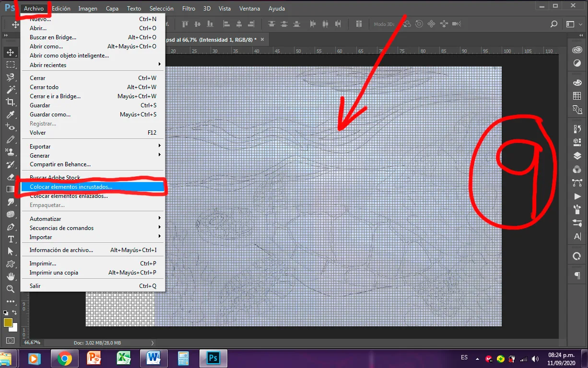Select the Red Eye healing tool

11,127
